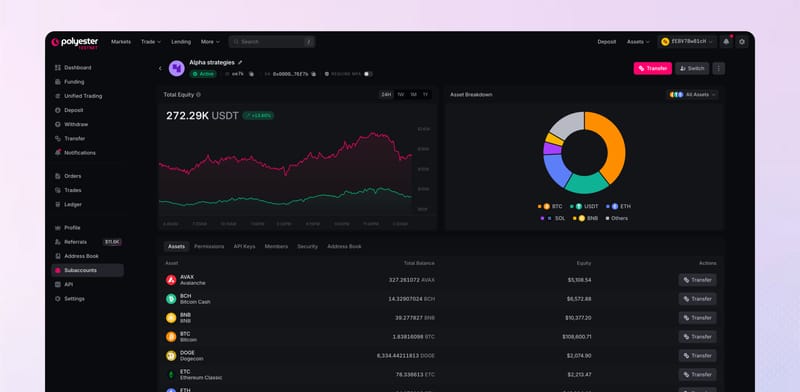Screen dimensions: 800x392
Task: Open Address Book in the sidebar
Action: tap(87, 256)
